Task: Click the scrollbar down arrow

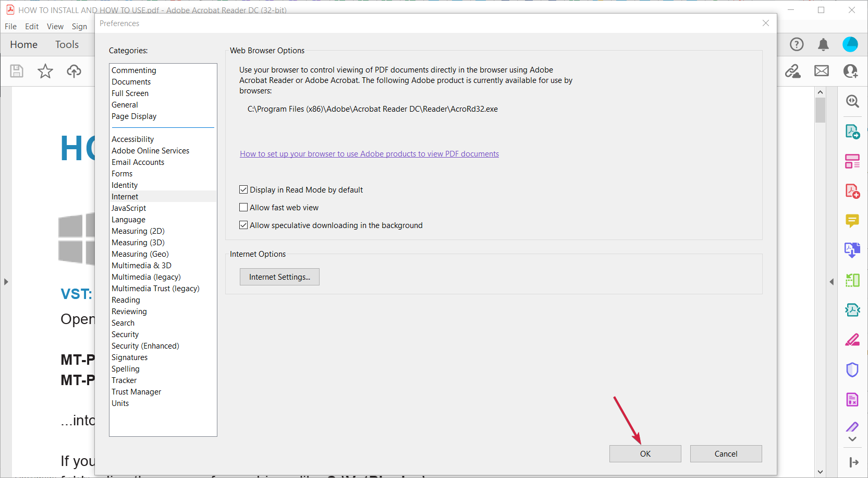Action: [821, 472]
